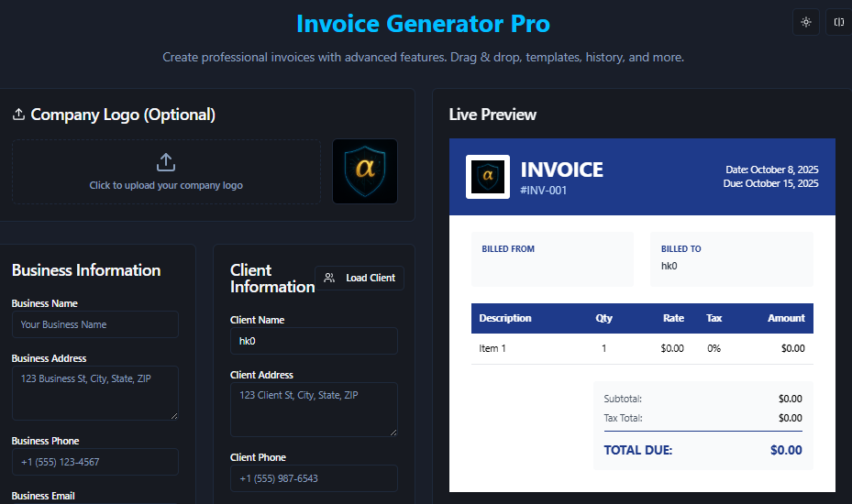Image resolution: width=852 pixels, height=504 pixels.
Task: Focus the Business Phone input field
Action: 95,462
